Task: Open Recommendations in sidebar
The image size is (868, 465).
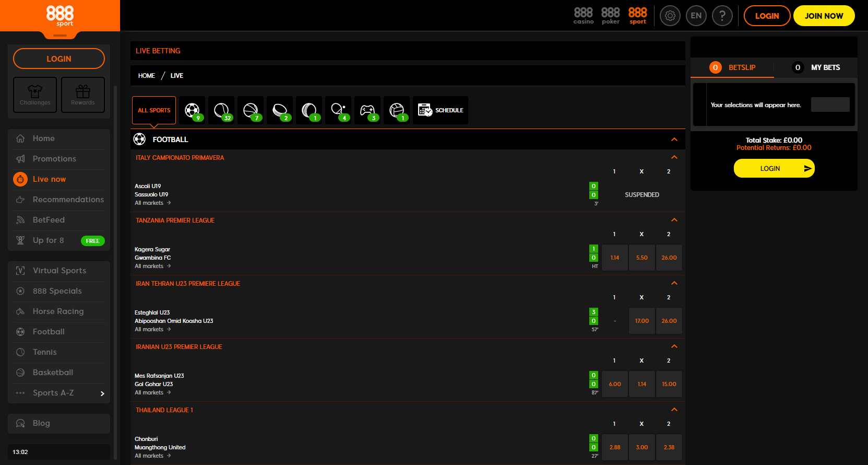Action: [x=59, y=200]
